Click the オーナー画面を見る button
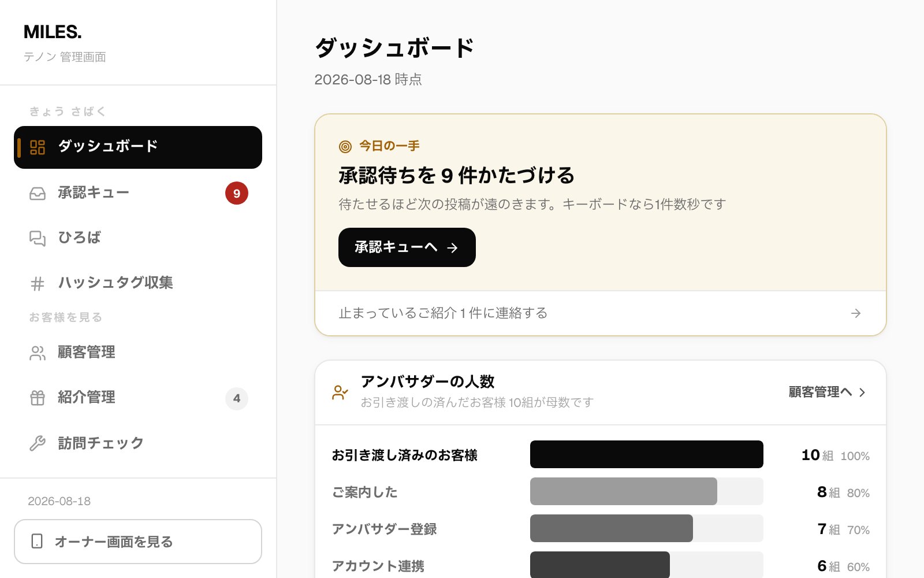This screenshot has width=924, height=578. [x=138, y=542]
